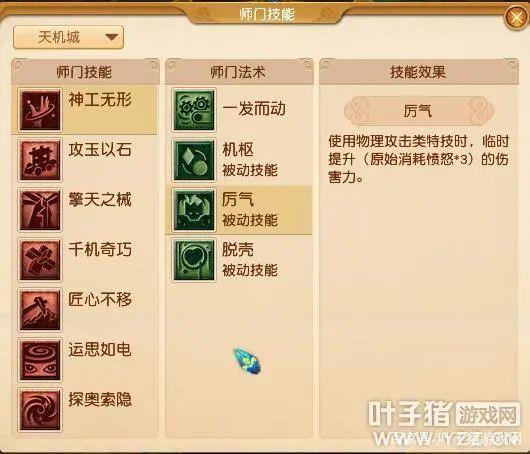The height and width of the screenshot is (454, 530).
Task: Click the 师门技能 column header
Action: point(85,72)
